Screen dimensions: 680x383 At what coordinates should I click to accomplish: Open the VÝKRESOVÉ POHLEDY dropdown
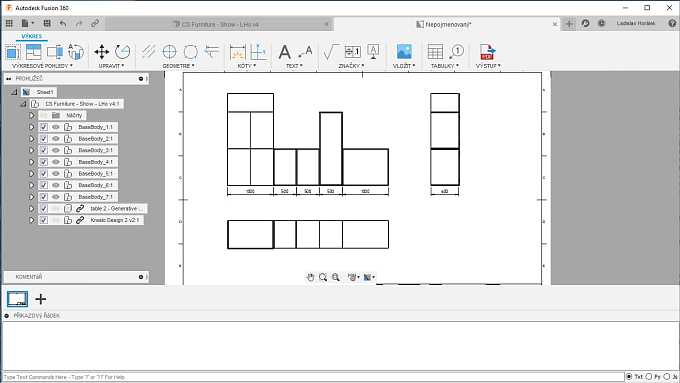pos(42,66)
